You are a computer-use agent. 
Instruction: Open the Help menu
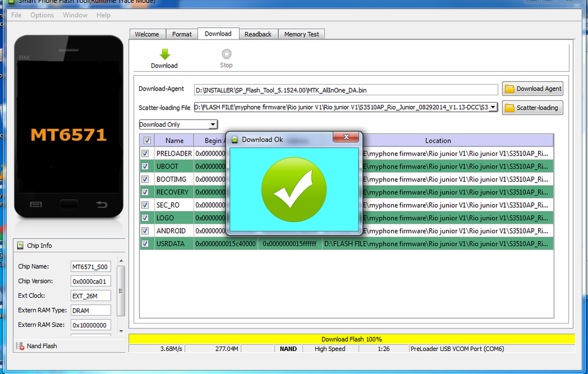pos(103,15)
